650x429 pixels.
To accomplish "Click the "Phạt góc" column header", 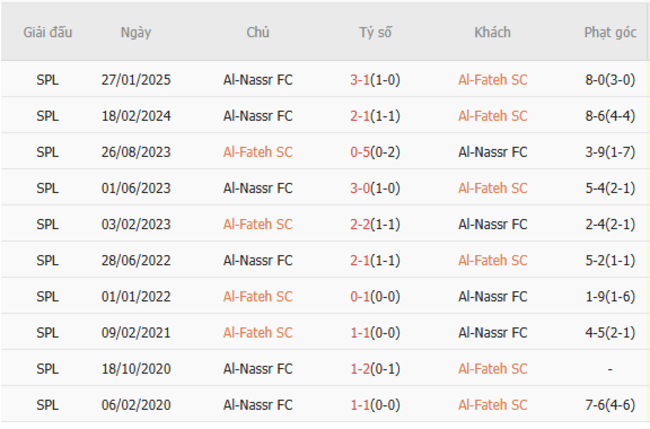I will click(x=610, y=32).
